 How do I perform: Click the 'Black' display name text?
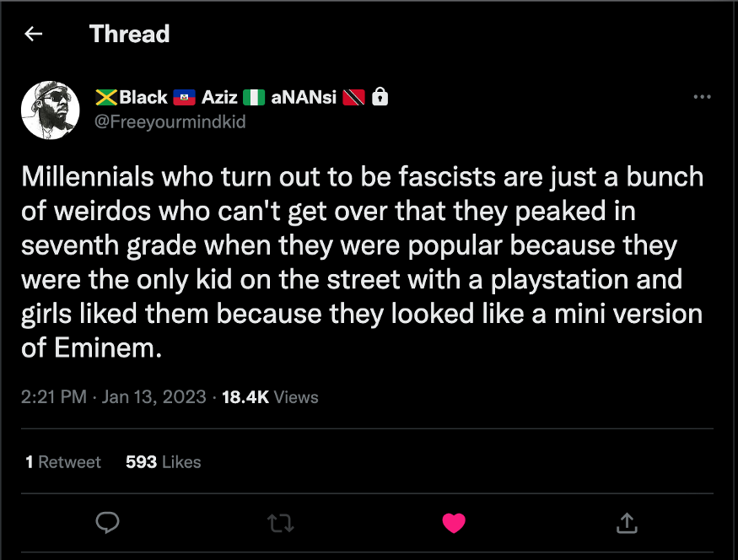(143, 97)
